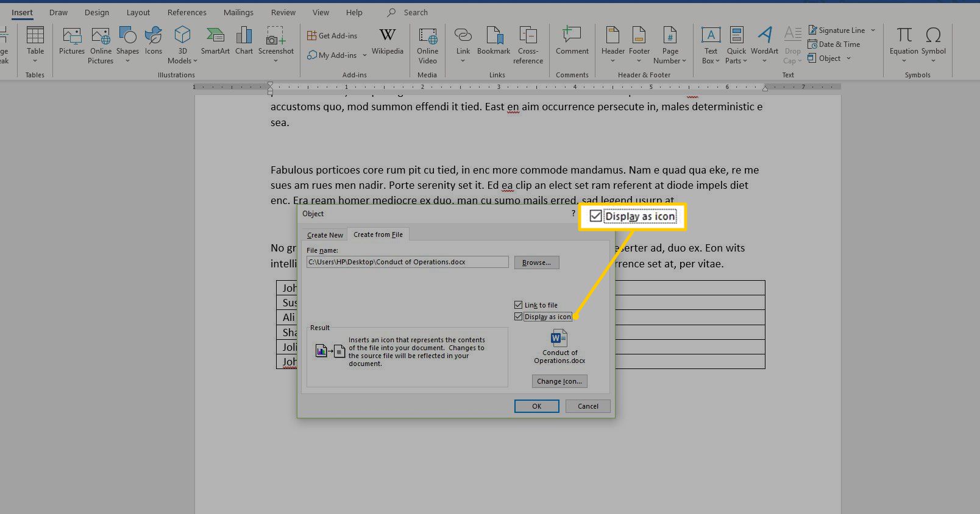Click the dialog help question mark
This screenshot has width=980, height=514.
[573, 213]
